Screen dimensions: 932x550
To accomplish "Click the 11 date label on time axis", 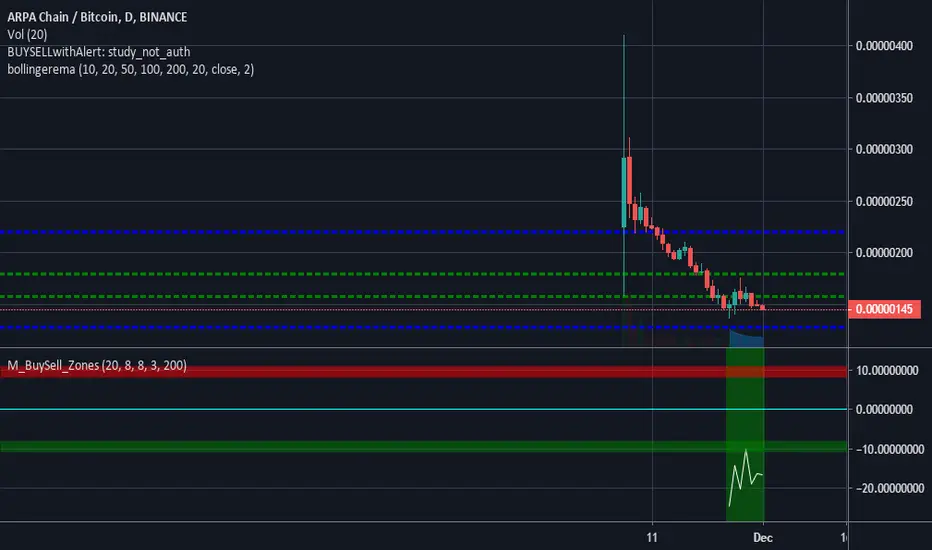I will click(652, 538).
